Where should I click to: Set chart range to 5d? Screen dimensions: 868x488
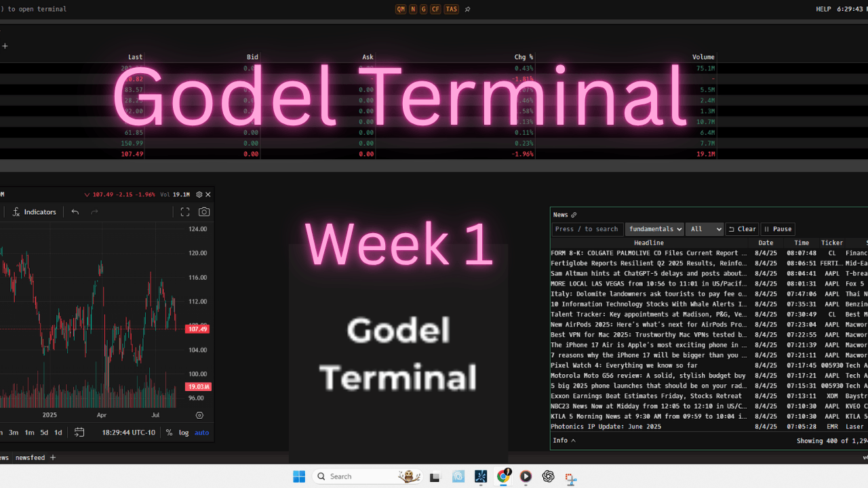[44, 432]
